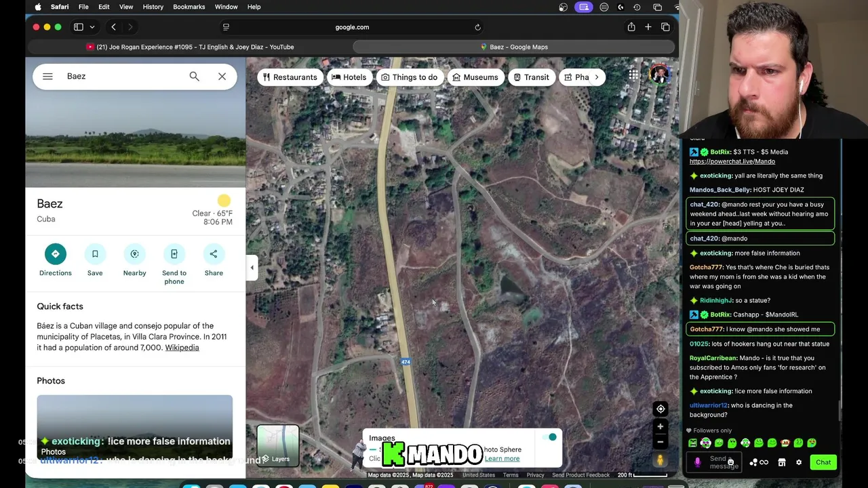Viewport: 868px width, 488px height.
Task: Open the Google apps grid
Action: [x=633, y=75]
